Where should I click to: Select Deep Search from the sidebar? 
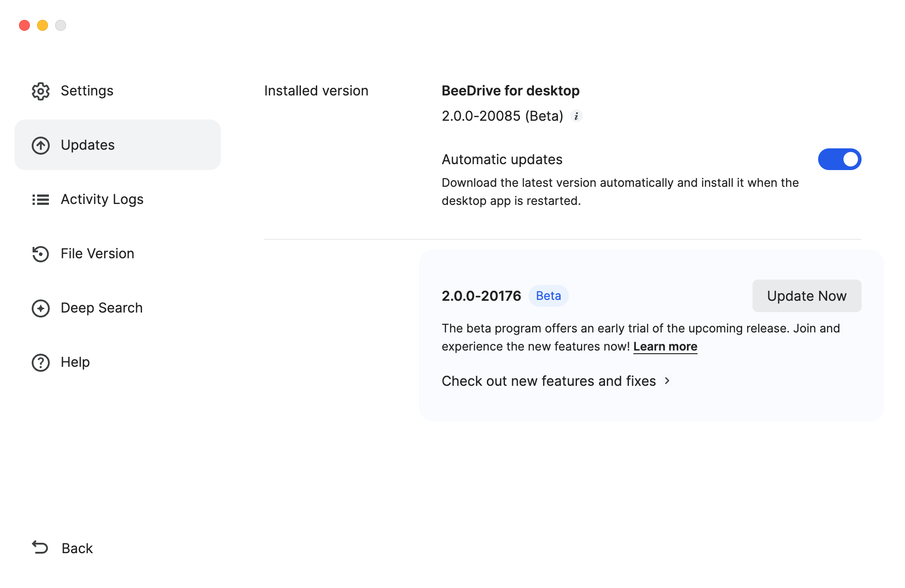coord(101,308)
